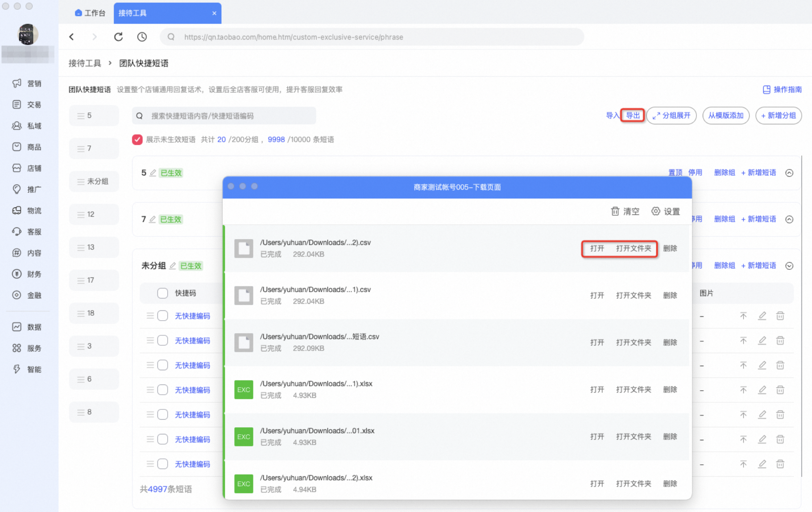Edit 未分组 group name pencil icon
This screenshot has width=812, height=512.
(x=172, y=266)
